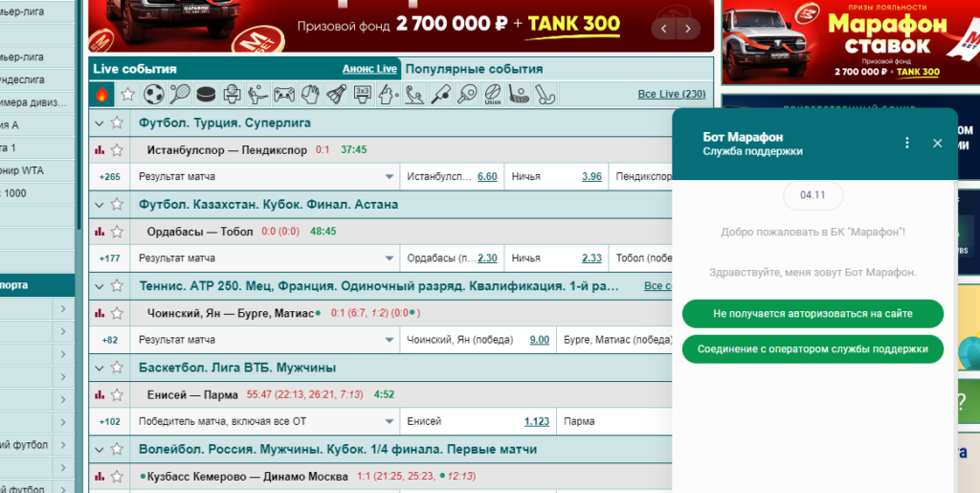Select odds 1.123 for Енисей win
This screenshot has width=980, height=493.
tap(536, 422)
